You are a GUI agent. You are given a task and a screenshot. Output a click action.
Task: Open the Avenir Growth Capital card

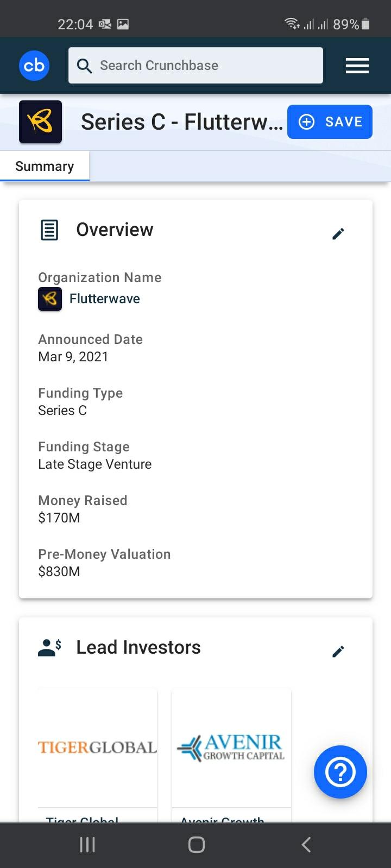pyautogui.click(x=232, y=749)
